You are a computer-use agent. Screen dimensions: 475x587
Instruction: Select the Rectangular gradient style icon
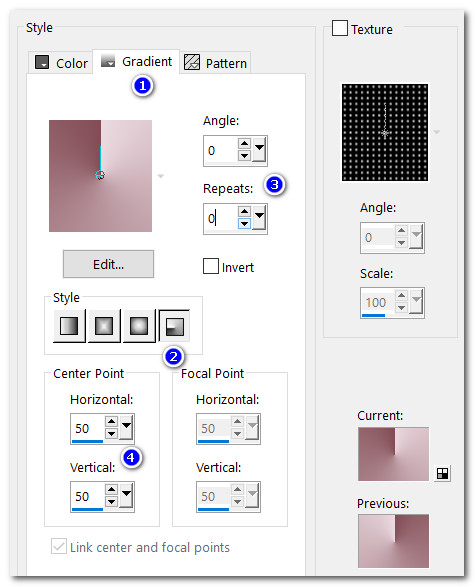pyautogui.click(x=104, y=326)
